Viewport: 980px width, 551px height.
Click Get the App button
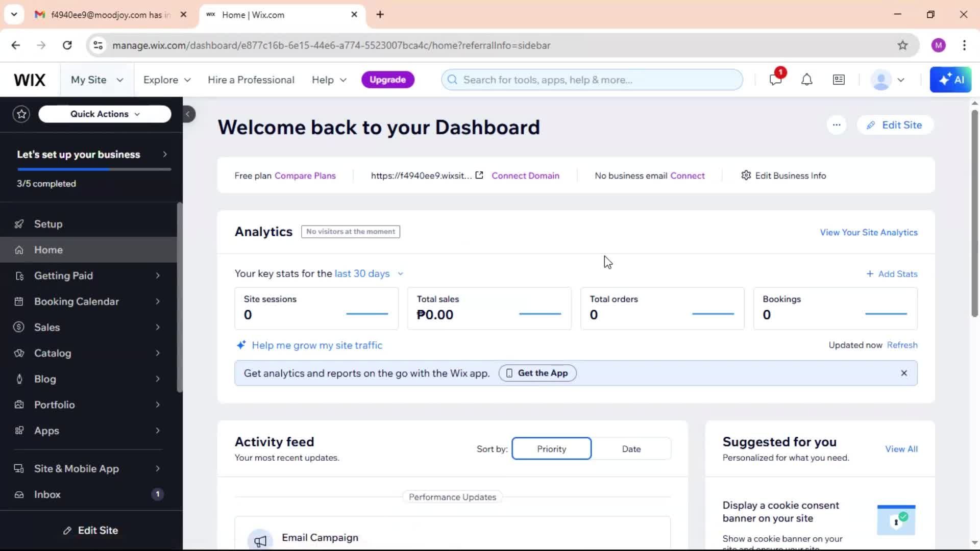tap(537, 373)
